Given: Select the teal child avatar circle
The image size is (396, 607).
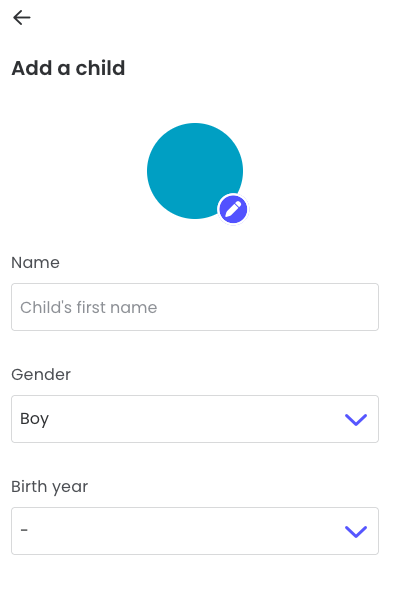Looking at the screenshot, I should [195, 171].
